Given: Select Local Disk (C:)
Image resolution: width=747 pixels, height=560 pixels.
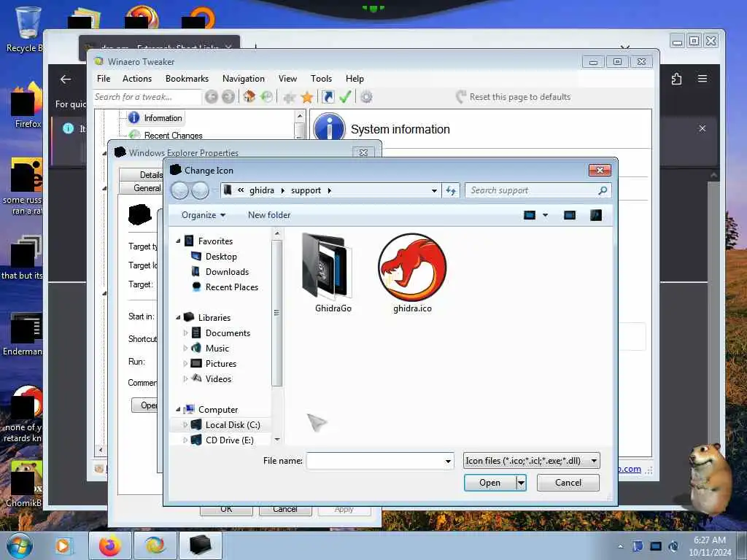Looking at the screenshot, I should point(233,425).
